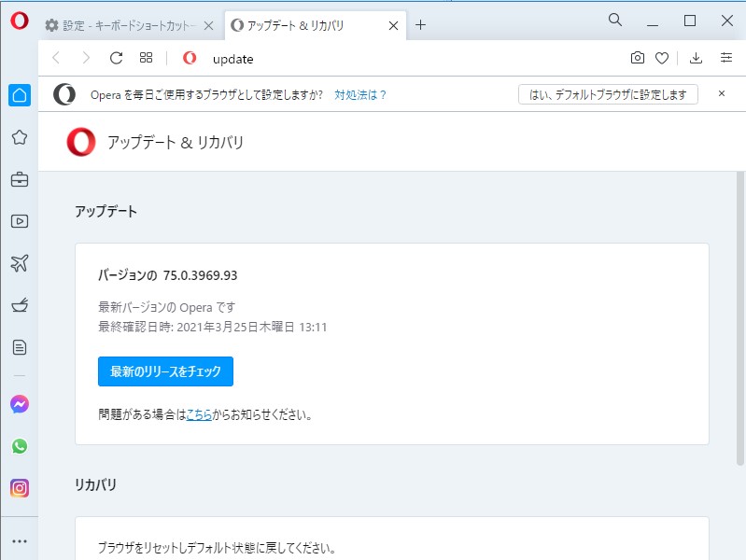Open the bowl recipes icon in sidebar
Viewport: 746px width, 560px height.
click(x=20, y=305)
